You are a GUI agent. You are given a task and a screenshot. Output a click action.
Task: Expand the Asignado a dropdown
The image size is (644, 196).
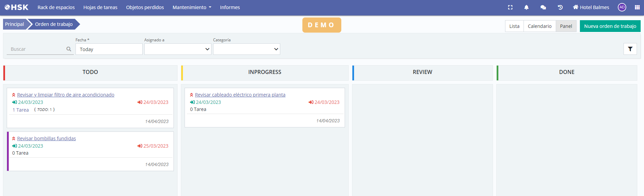coord(178,49)
